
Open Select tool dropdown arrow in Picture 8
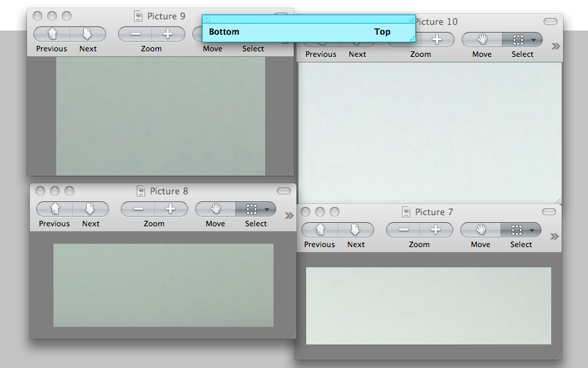click(x=267, y=209)
